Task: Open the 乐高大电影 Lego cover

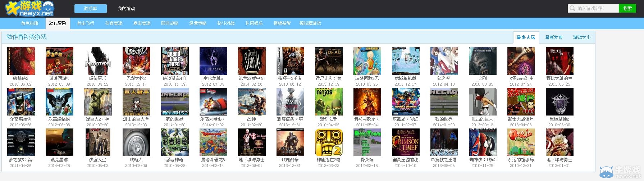Action: 213,101
